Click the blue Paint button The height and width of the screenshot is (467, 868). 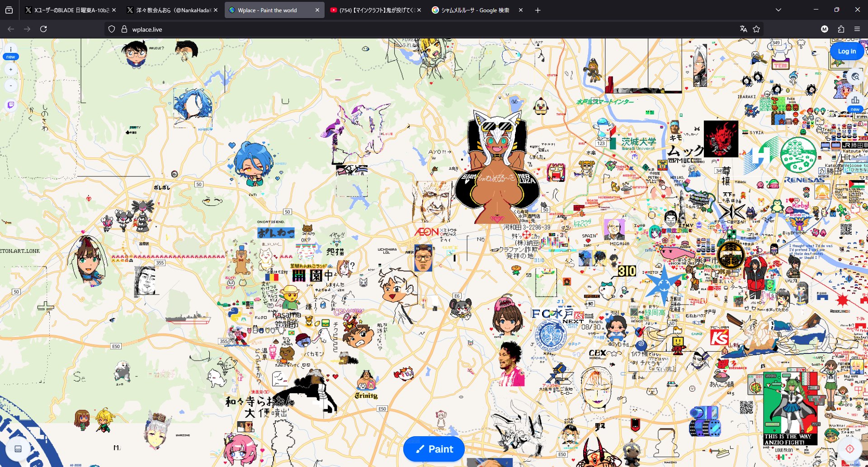(x=434, y=449)
